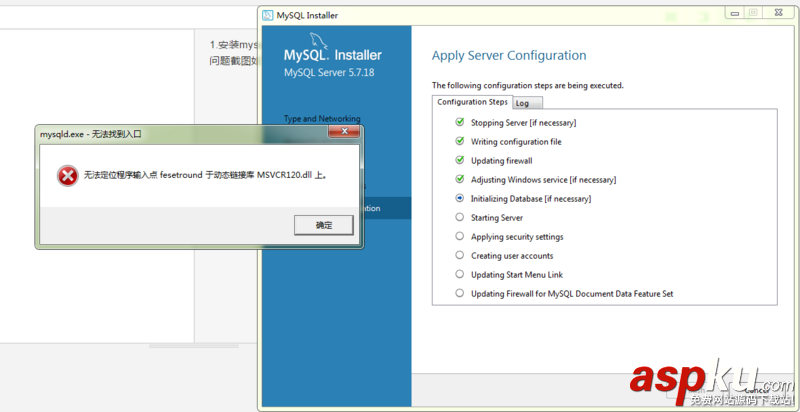
Task: Minimize the MySQL Installer window
Action: (x=735, y=14)
